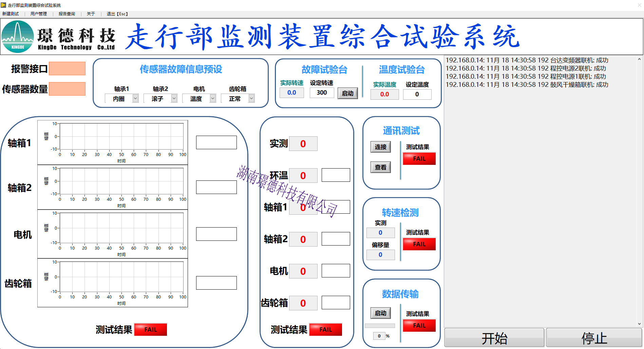Expand the 电机 fault dropdown arrow
This screenshot has width=644, height=349.
coord(213,98)
